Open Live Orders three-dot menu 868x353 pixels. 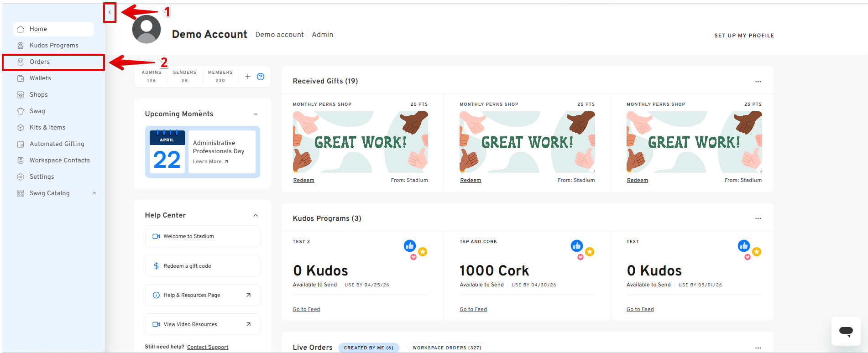tap(758, 348)
